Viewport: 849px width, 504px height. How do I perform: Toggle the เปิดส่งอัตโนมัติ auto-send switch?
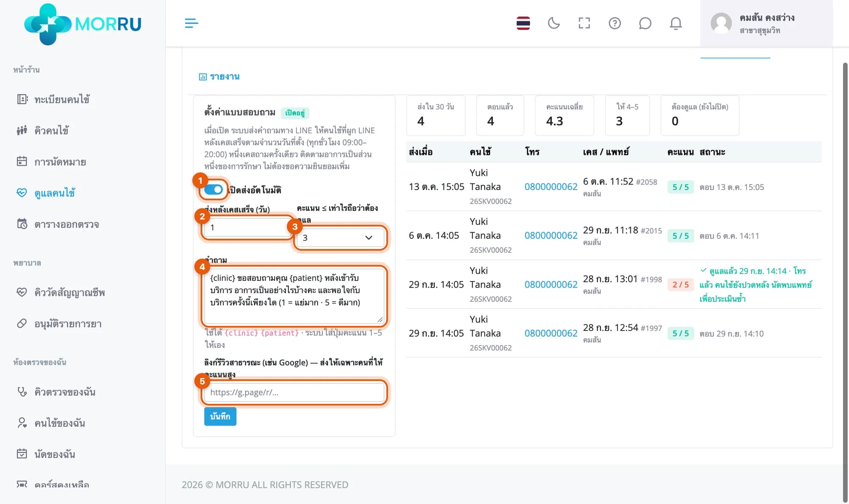[x=214, y=190]
